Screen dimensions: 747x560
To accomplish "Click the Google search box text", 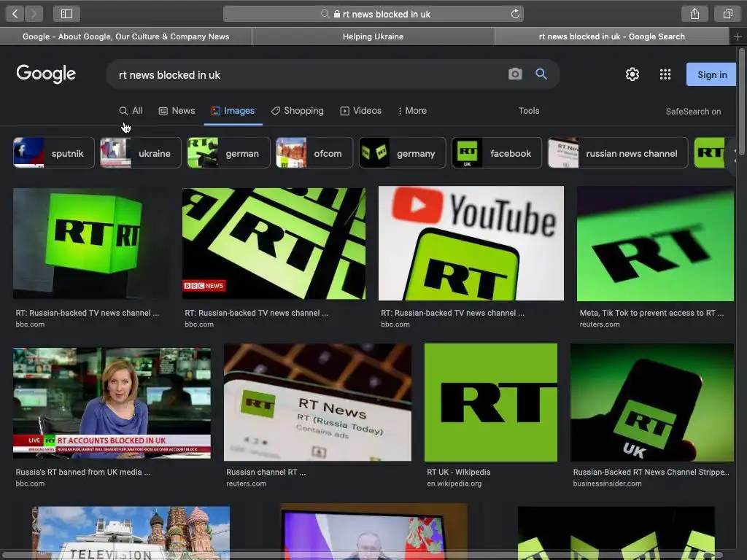I will click(x=169, y=75).
